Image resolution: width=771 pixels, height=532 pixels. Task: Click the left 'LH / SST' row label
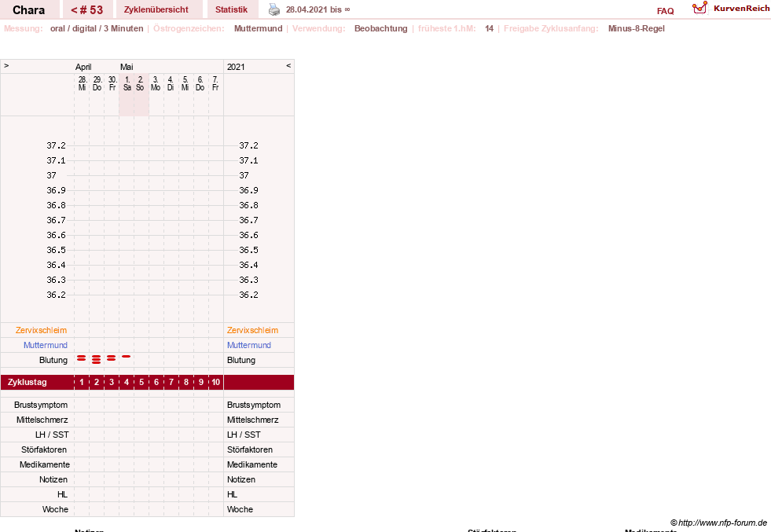pyautogui.click(x=52, y=435)
